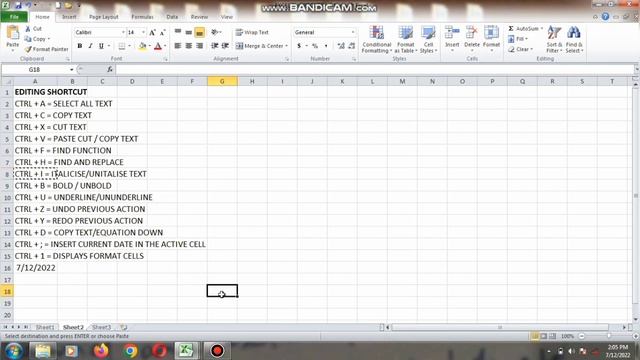Decrease font size with Shrink Font
This screenshot has width=640, height=360.
click(162, 32)
